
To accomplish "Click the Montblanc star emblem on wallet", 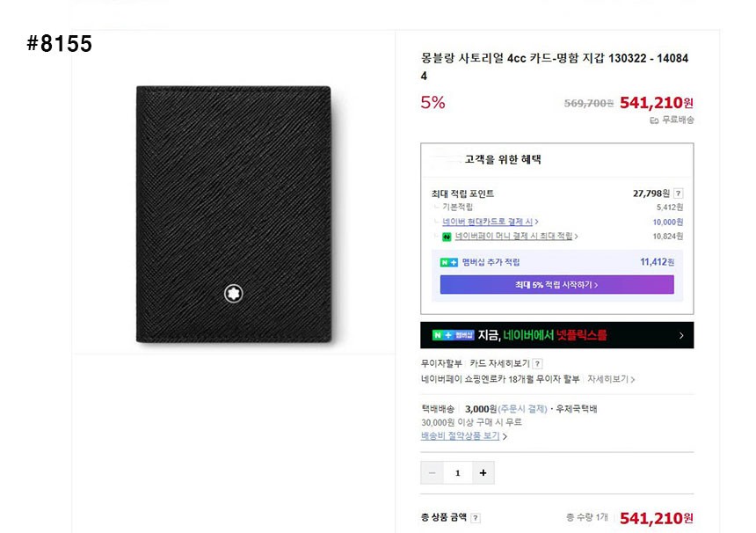I will point(233,293).
